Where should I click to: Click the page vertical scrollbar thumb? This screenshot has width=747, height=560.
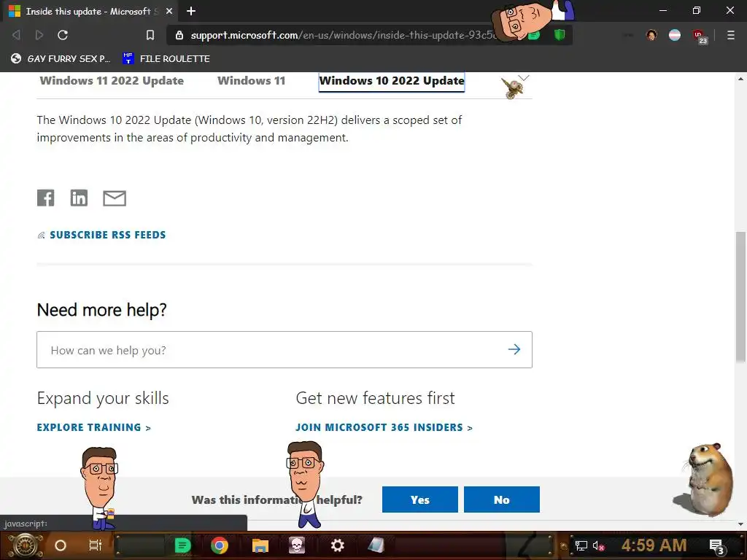tap(741, 297)
